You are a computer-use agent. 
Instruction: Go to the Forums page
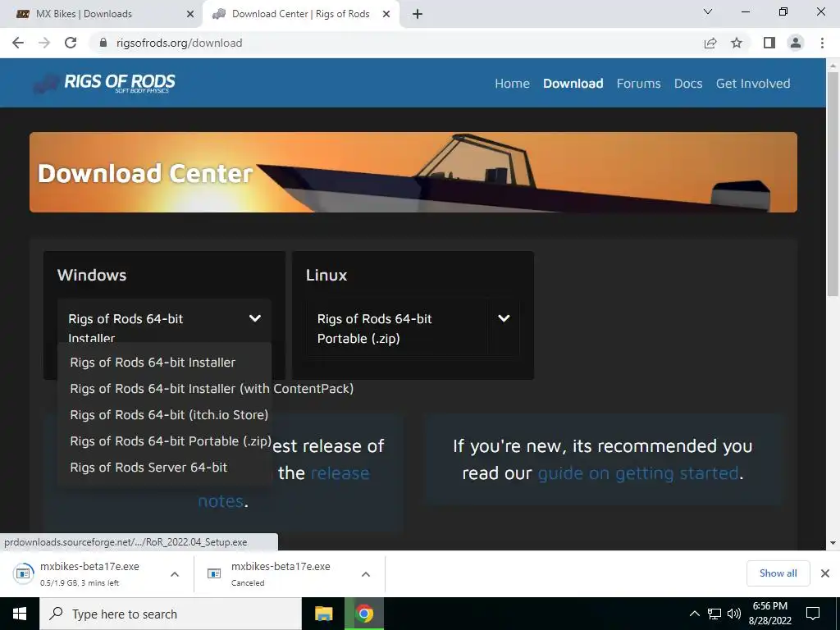tap(638, 84)
